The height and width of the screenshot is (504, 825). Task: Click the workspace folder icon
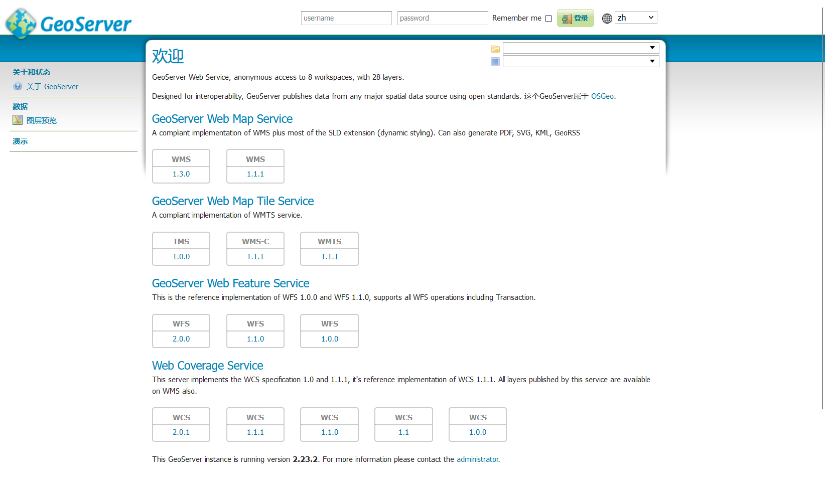[x=495, y=49]
